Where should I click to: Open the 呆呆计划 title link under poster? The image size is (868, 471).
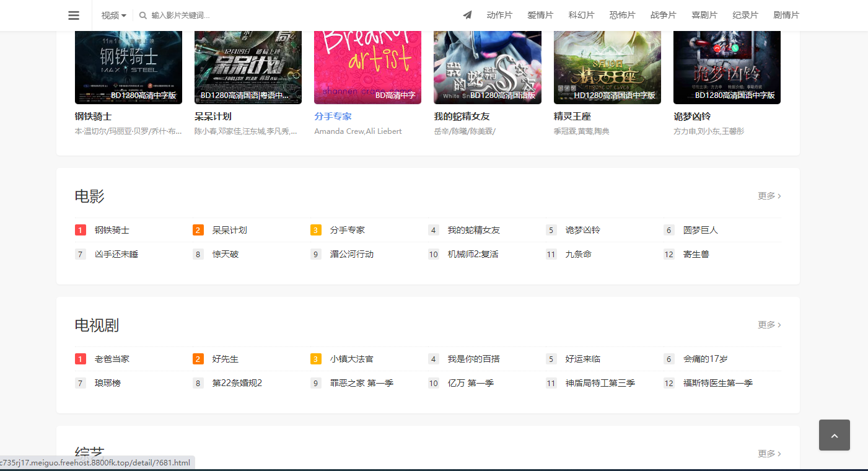coord(213,116)
